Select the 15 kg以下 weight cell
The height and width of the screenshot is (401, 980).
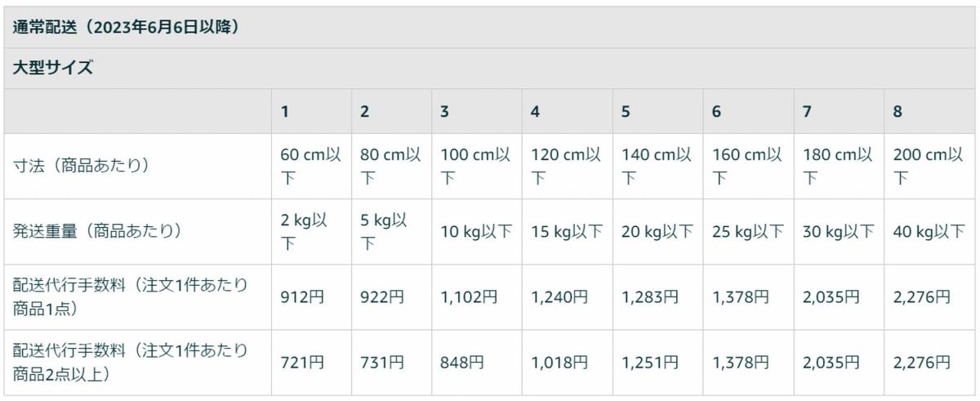pyautogui.click(x=567, y=232)
